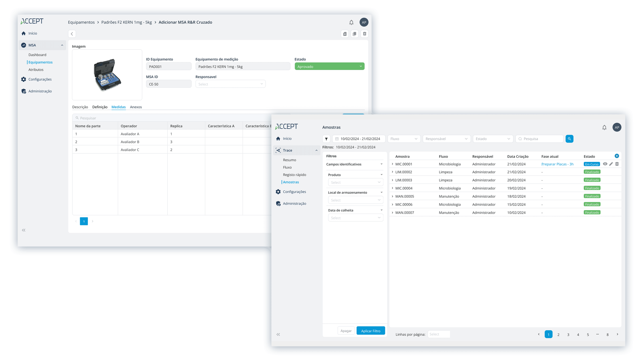
Task: Click the blue search magnifier button
Action: click(x=569, y=139)
